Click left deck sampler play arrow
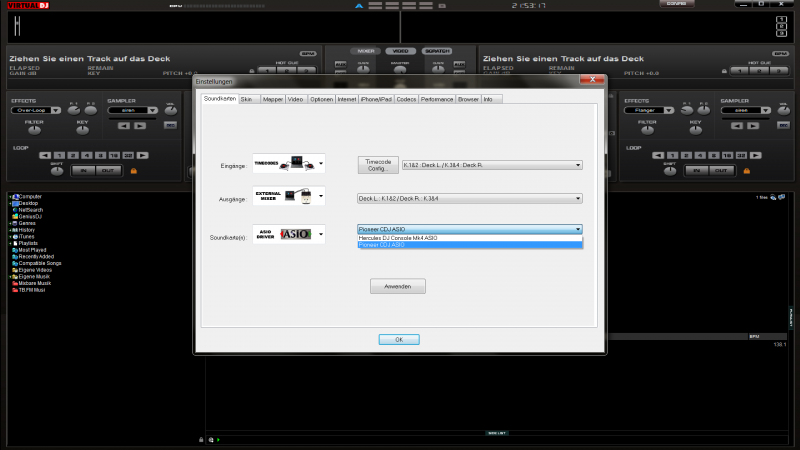The image size is (800, 450). point(140,126)
